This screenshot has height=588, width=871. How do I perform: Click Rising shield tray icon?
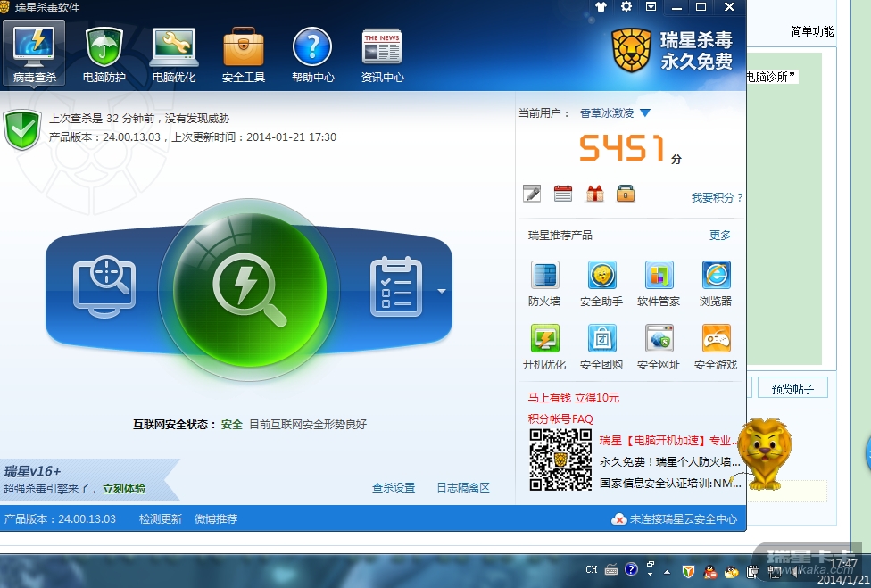(688, 571)
